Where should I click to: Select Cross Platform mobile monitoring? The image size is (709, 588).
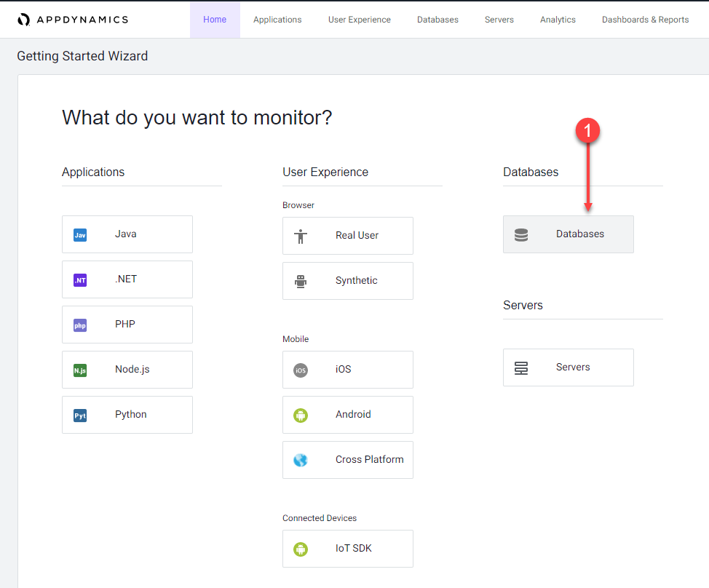pyautogui.click(x=348, y=460)
